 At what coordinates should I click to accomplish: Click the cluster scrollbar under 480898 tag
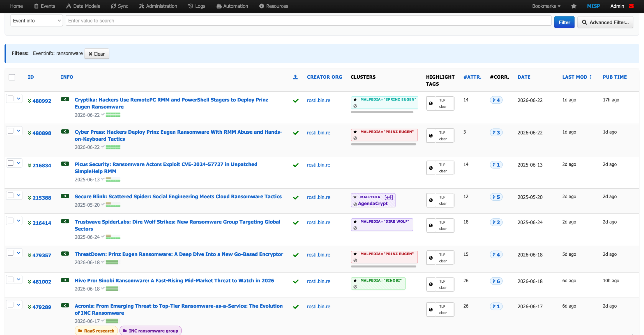coord(383,144)
